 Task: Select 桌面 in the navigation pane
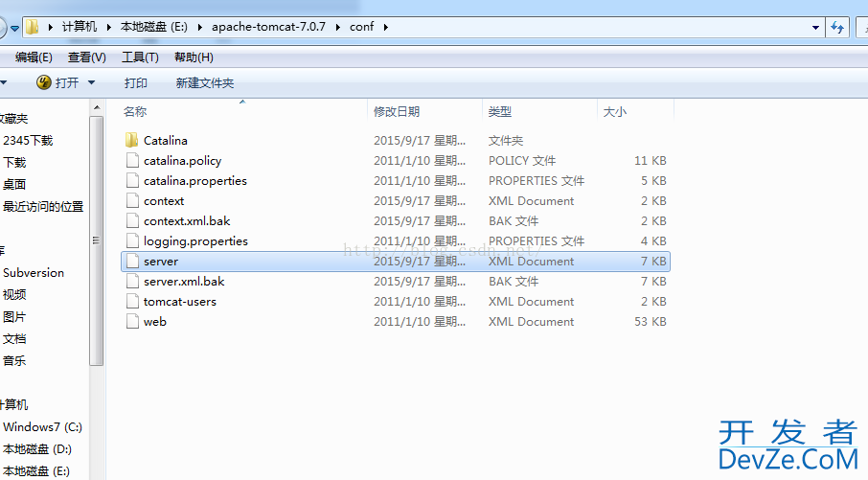[x=14, y=184]
